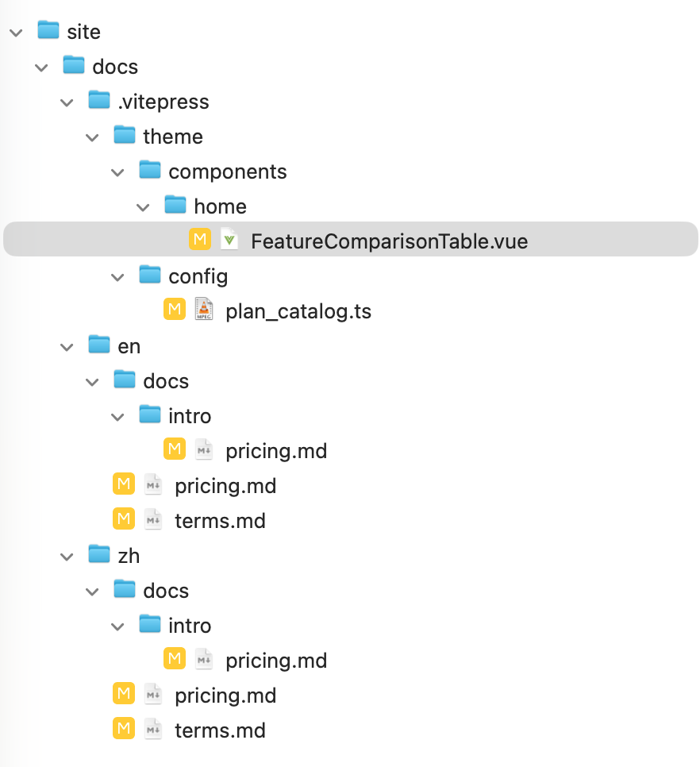Collapse the components folder chevron
Screen dimensions: 700x767
click(x=118, y=172)
